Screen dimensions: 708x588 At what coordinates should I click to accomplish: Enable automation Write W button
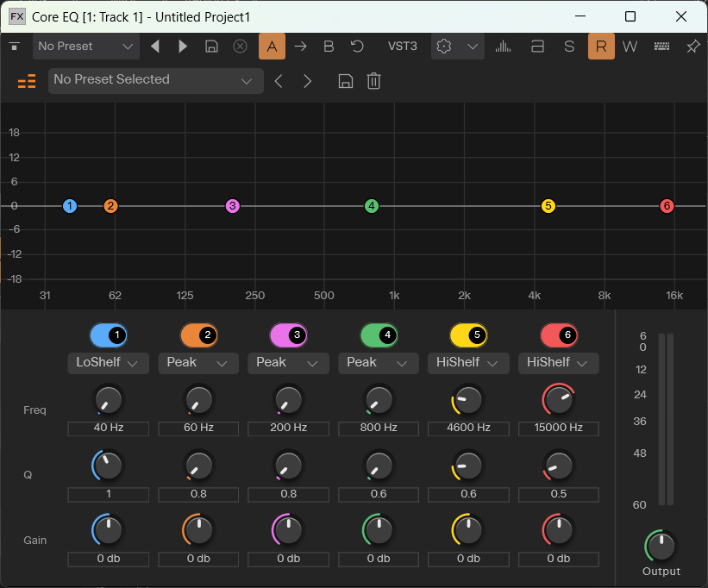tap(630, 46)
